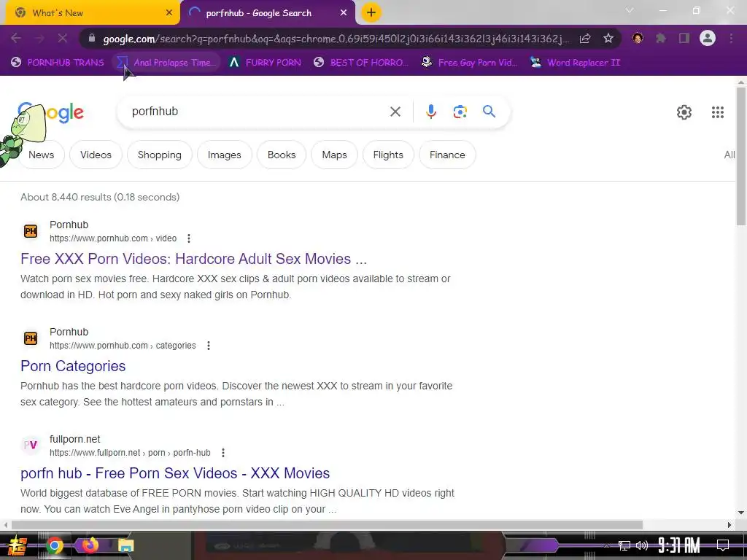Filter results by News
This screenshot has height=560, width=747.
tap(41, 155)
